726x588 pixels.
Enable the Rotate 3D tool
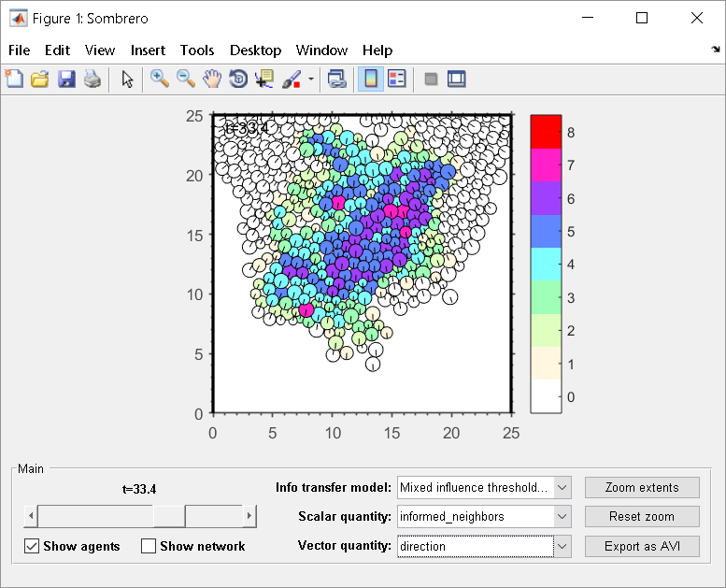(x=238, y=79)
